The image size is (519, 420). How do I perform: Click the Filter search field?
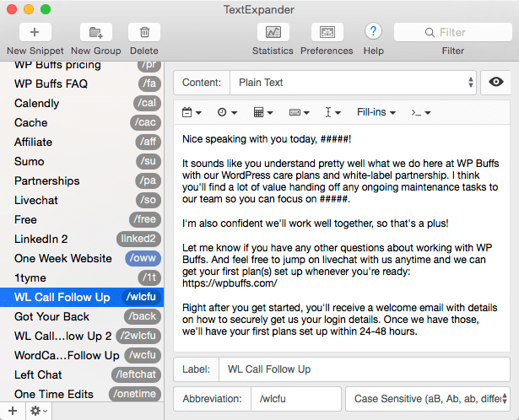[453, 32]
